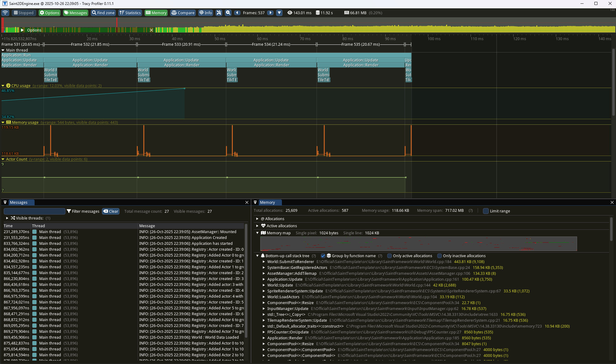This screenshot has height=364, width=616.
Task: Open the Statistics panel
Action: 130,13
